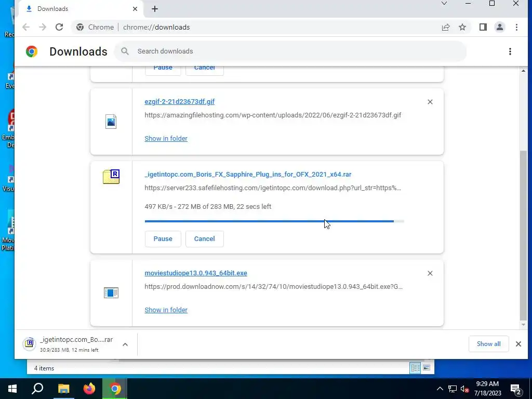
Task: Click the prod.downloadnow.com source URL text
Action: point(273,287)
